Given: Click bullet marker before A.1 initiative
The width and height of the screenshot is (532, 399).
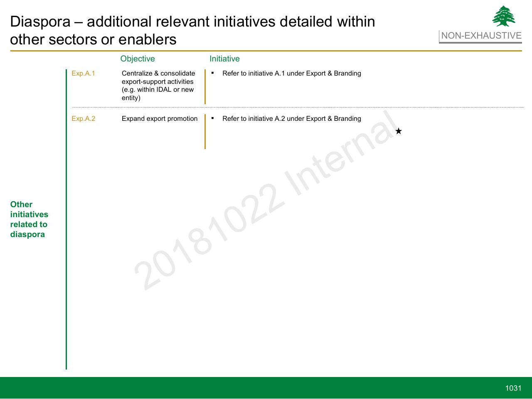Looking at the screenshot, I should [x=212, y=73].
